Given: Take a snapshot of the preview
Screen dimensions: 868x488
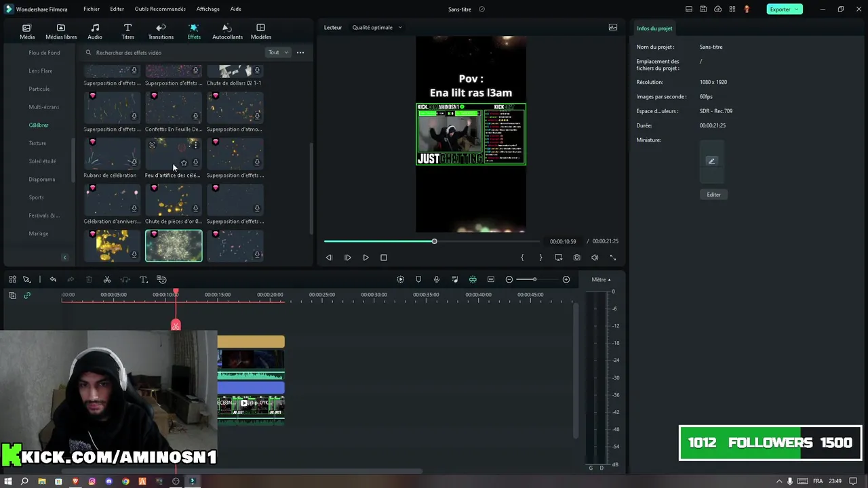Looking at the screenshot, I should tap(576, 258).
